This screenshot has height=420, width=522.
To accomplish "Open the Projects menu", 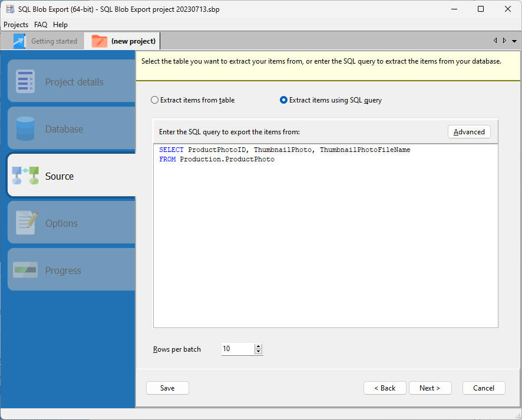I will [x=15, y=25].
